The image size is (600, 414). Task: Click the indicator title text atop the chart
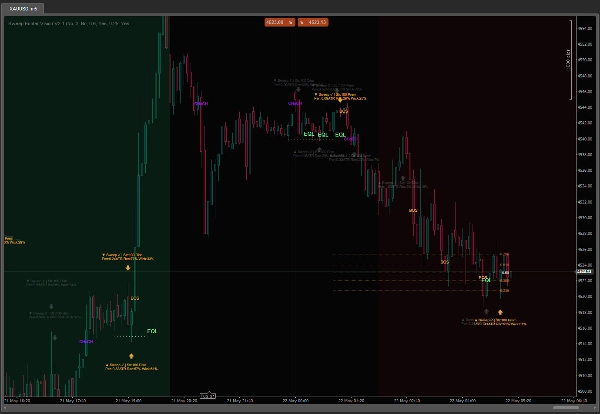[x=68, y=23]
